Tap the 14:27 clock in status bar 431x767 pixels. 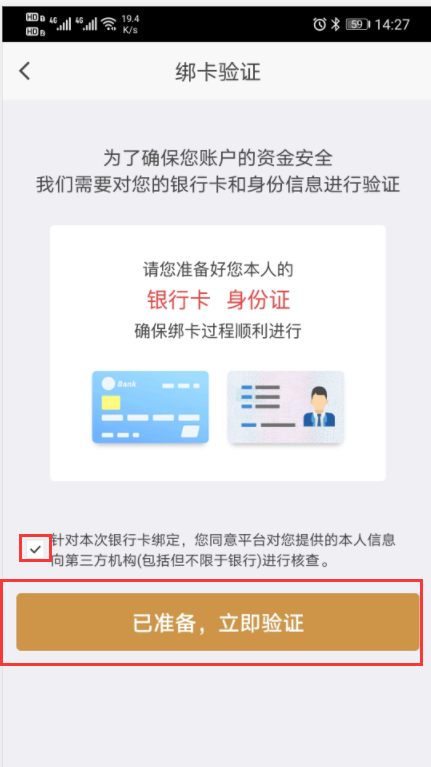(x=392, y=24)
